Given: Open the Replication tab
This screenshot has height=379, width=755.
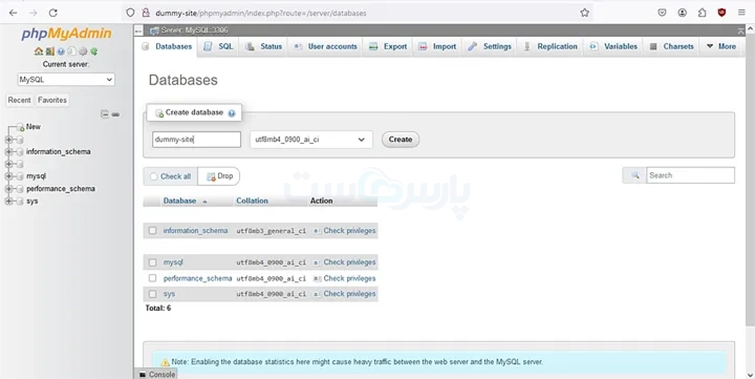Looking at the screenshot, I should (x=550, y=47).
